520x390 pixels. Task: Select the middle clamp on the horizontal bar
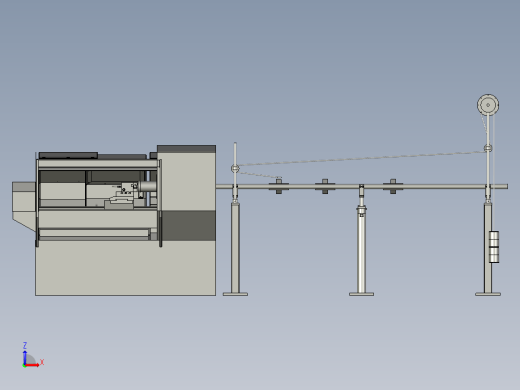pos(325,186)
